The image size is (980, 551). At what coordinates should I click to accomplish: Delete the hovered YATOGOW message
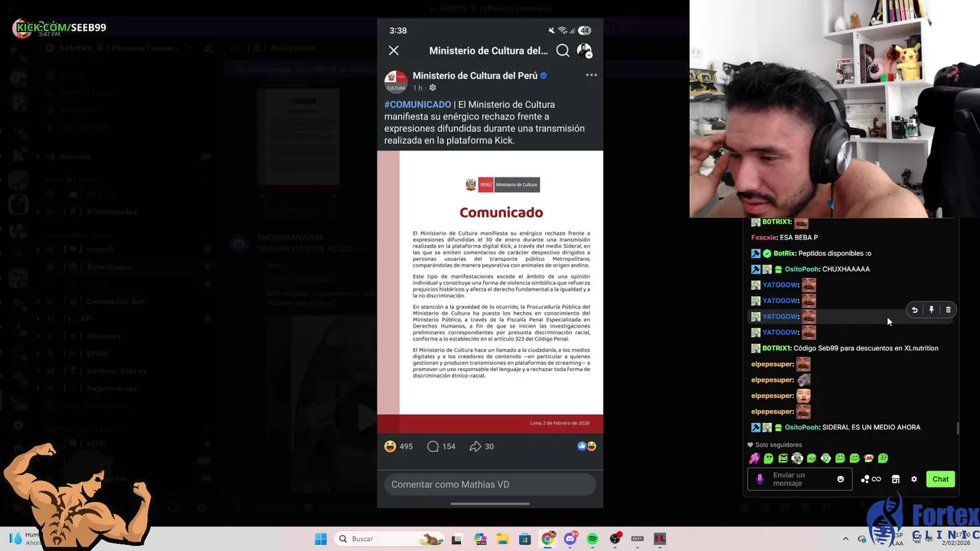coord(948,310)
